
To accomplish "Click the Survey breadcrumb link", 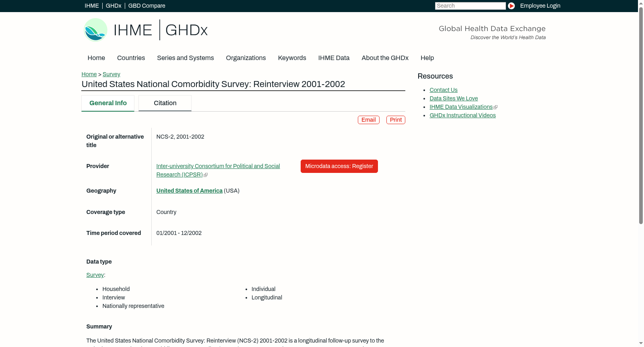I will [111, 75].
